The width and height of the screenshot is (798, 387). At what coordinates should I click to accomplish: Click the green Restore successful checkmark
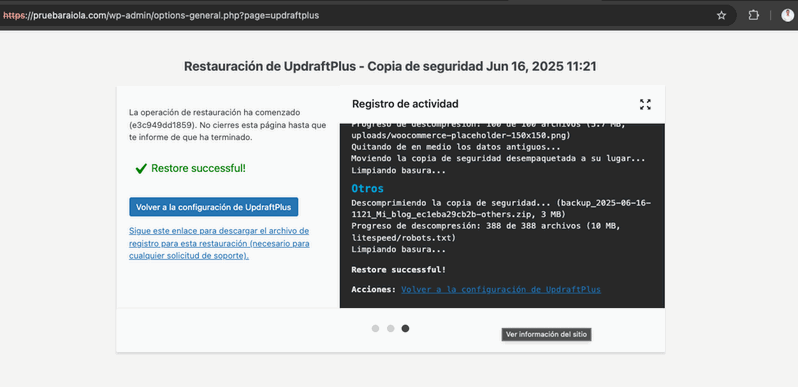pos(141,169)
